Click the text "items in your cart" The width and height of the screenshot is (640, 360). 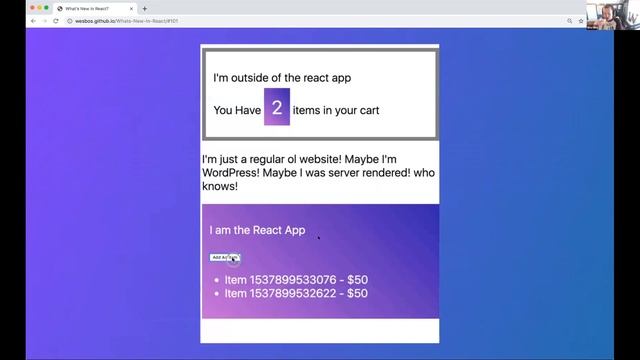(x=336, y=110)
